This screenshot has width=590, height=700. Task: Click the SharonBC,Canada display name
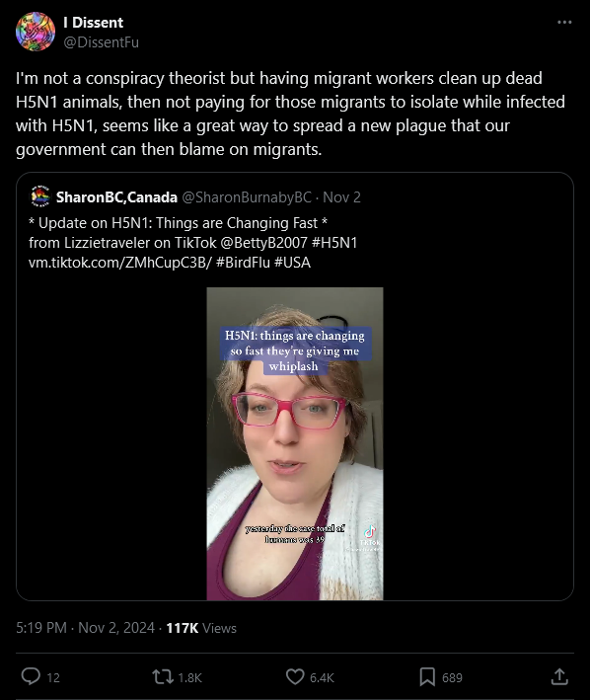tap(116, 196)
